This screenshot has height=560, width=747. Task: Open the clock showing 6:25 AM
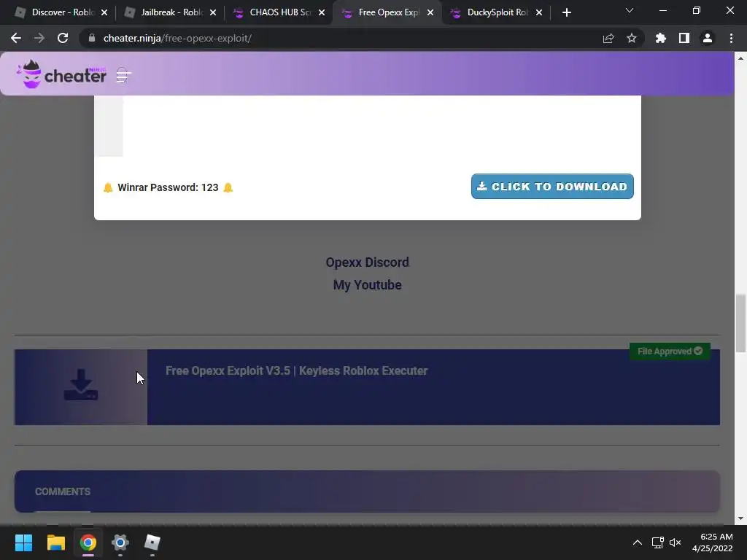(x=713, y=542)
